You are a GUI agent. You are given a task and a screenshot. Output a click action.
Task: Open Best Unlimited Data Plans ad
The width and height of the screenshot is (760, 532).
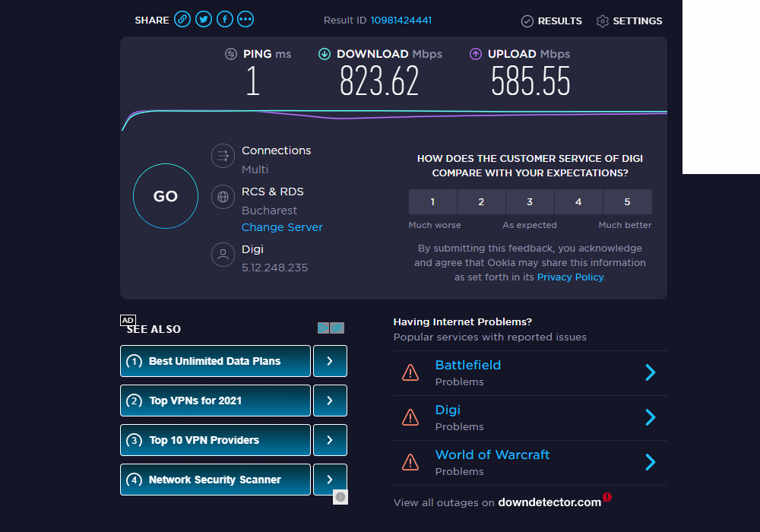coord(215,361)
